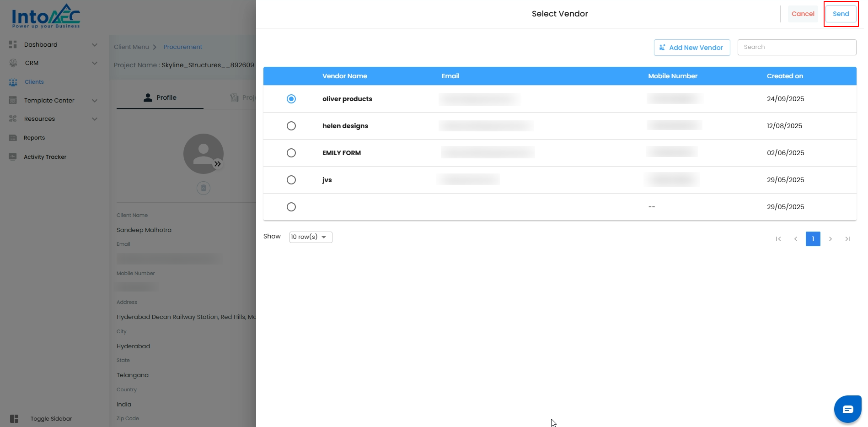
Task: Click the jvs vendor name
Action: pyautogui.click(x=327, y=180)
